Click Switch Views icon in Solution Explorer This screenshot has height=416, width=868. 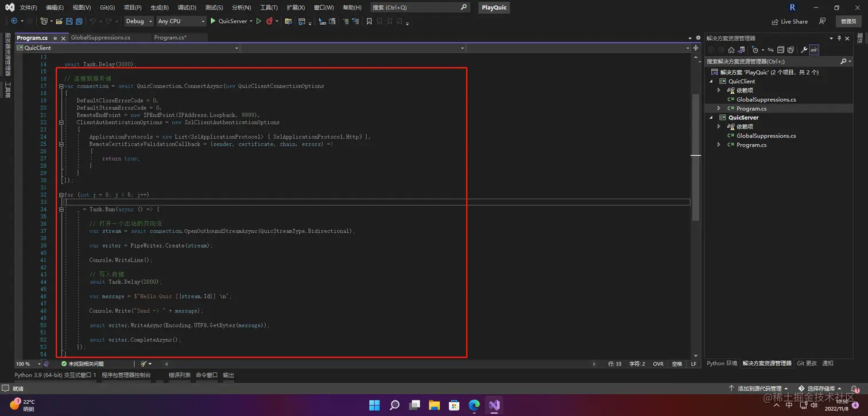pos(741,50)
